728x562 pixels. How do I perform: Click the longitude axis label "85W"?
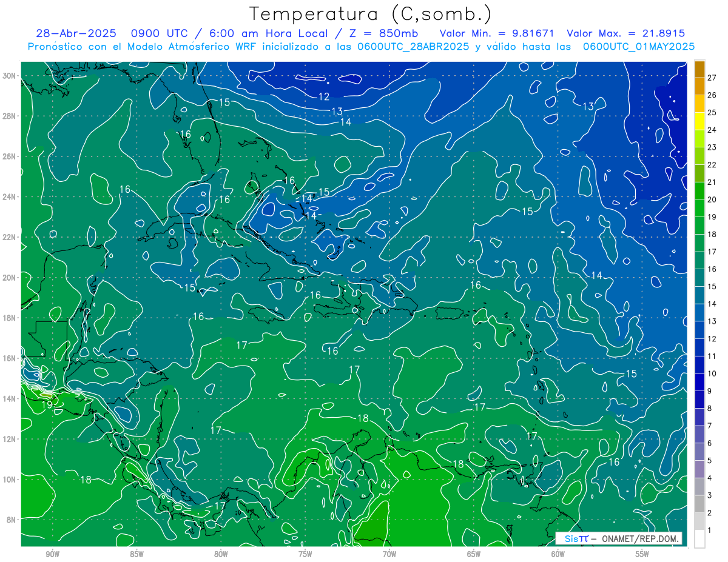136,554
